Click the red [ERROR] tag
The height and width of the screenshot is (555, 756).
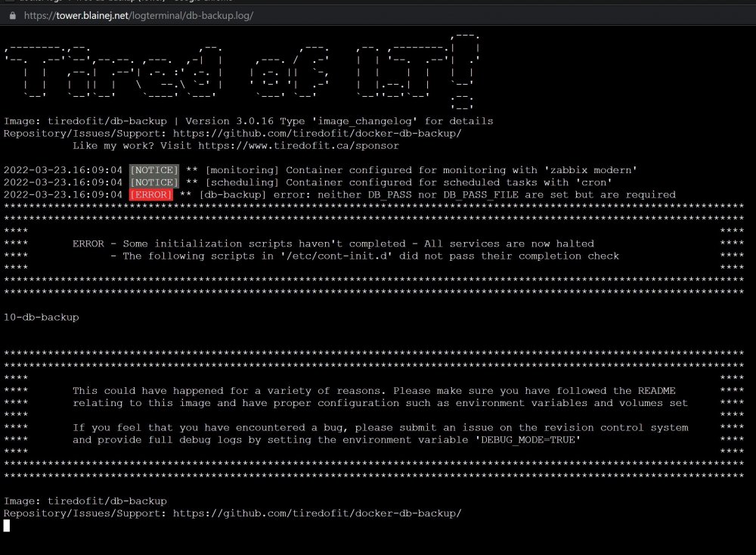151,195
